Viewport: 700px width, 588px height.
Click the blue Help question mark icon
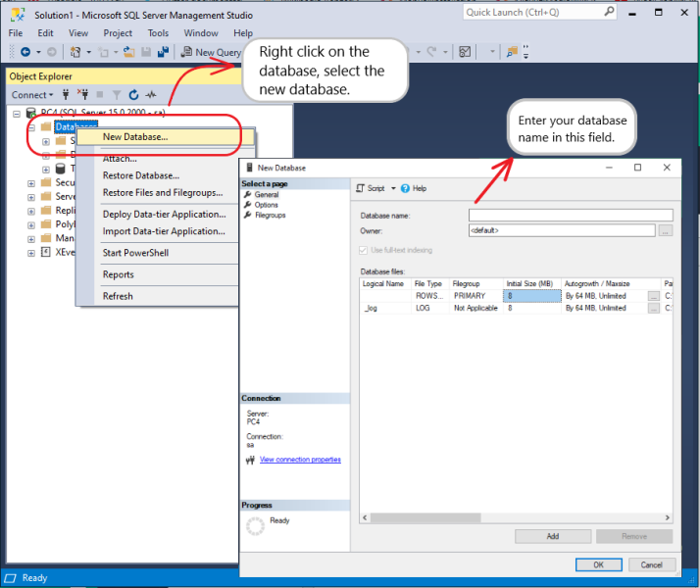[x=405, y=188]
